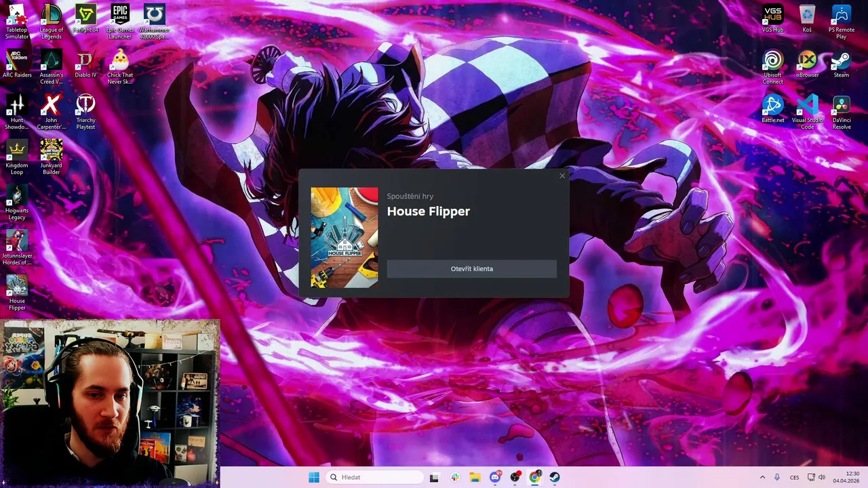
Task: Select the Warhammer 40,000 desktop shortcut
Action: pyautogui.click(x=155, y=22)
